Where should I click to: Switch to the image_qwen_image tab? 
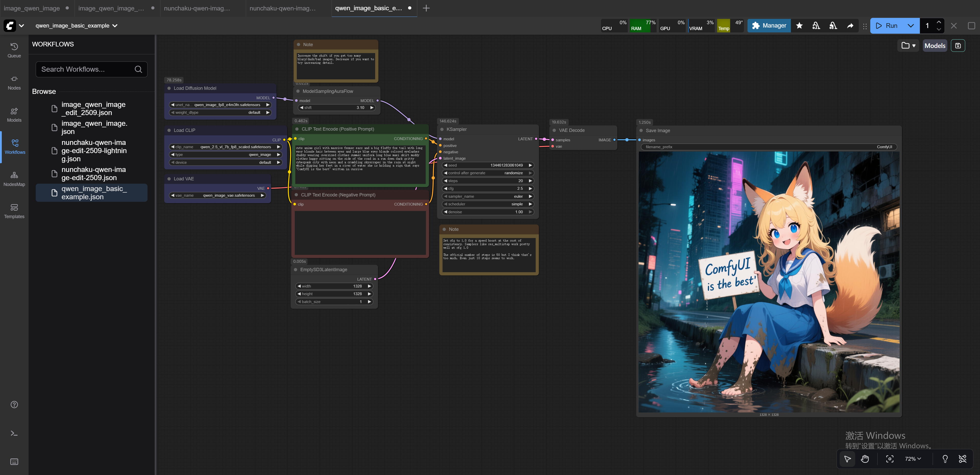point(32,8)
